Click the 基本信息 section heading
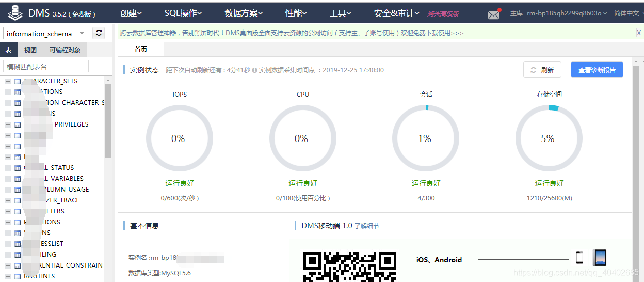Viewport: 644px width, 282px height. 144,226
